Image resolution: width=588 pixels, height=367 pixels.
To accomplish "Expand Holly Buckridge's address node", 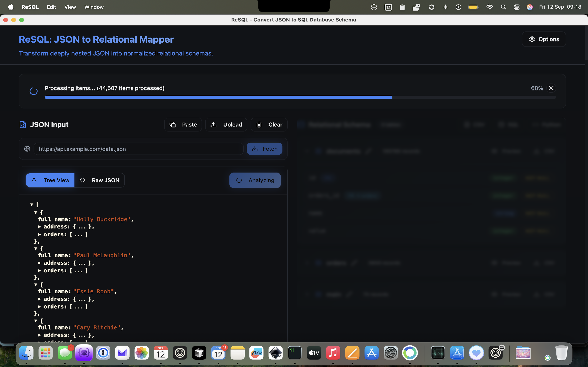I will [x=40, y=227].
